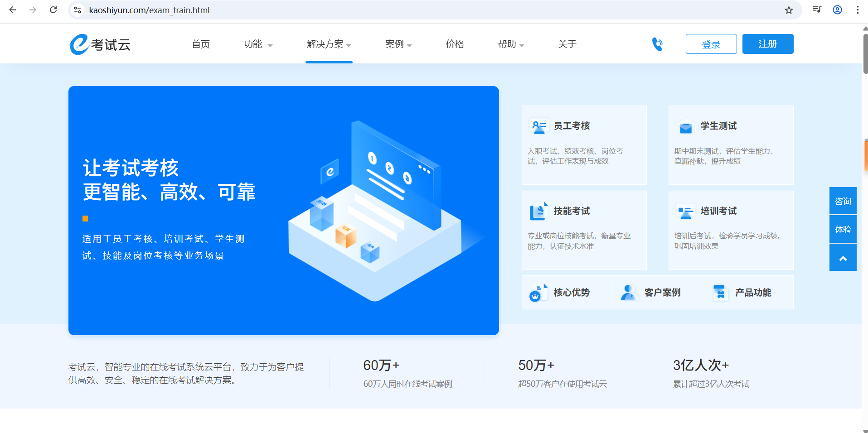Viewport: 868px width, 433px height.
Task: Expand the 功能 dropdown arrow
Action: click(270, 45)
